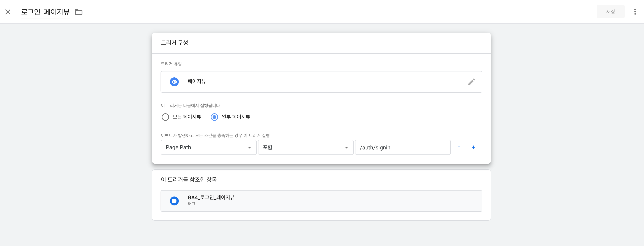Click the X close icon top left
644x246 pixels.
tap(8, 12)
